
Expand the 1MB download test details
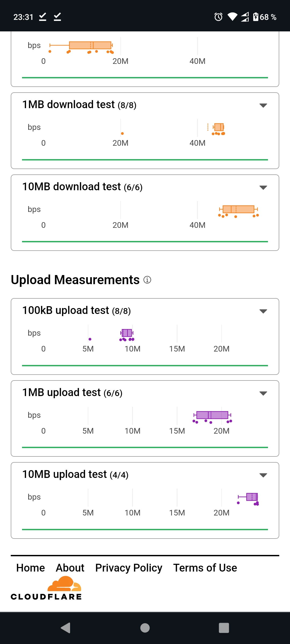tap(263, 105)
